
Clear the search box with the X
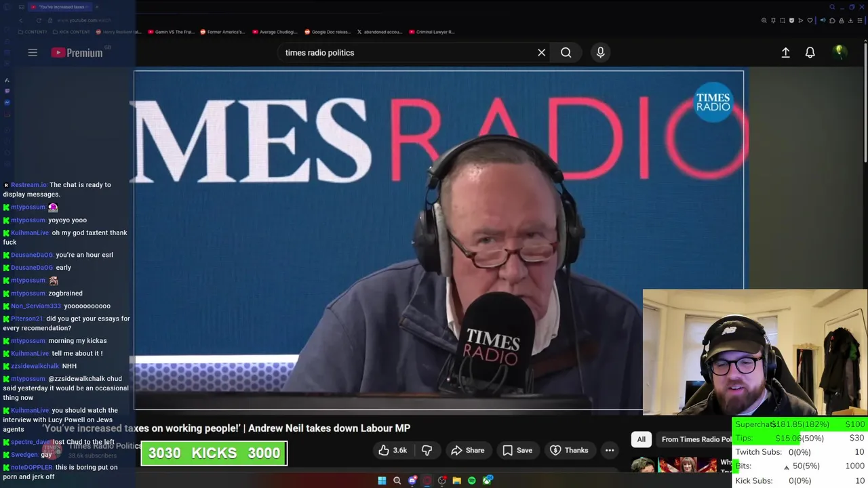coord(541,52)
